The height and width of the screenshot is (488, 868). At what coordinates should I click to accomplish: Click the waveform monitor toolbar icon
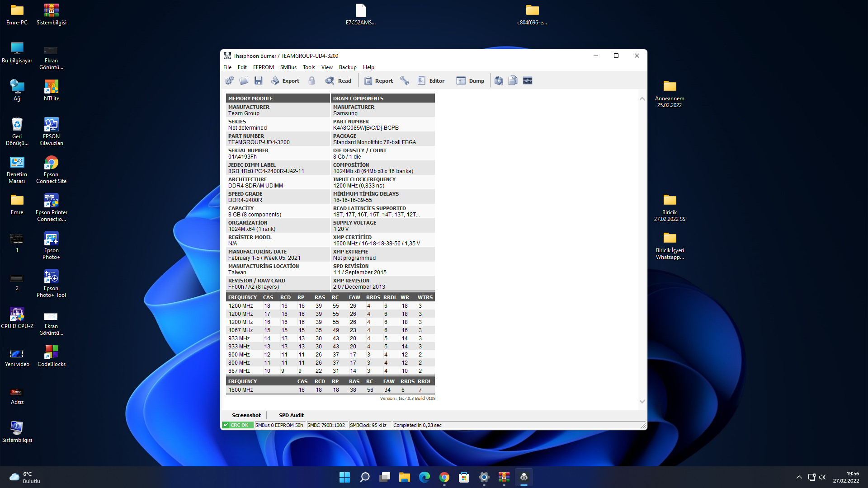[x=528, y=81]
